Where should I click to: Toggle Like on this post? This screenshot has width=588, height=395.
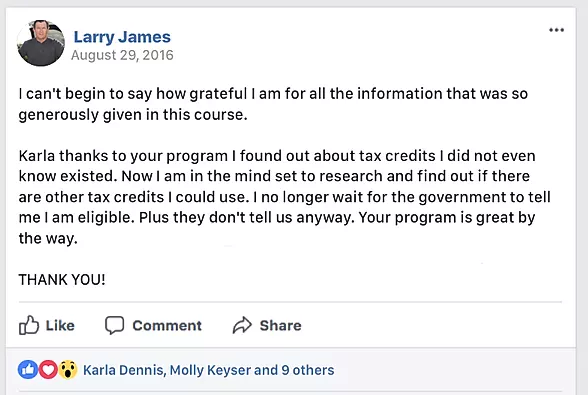(47, 325)
